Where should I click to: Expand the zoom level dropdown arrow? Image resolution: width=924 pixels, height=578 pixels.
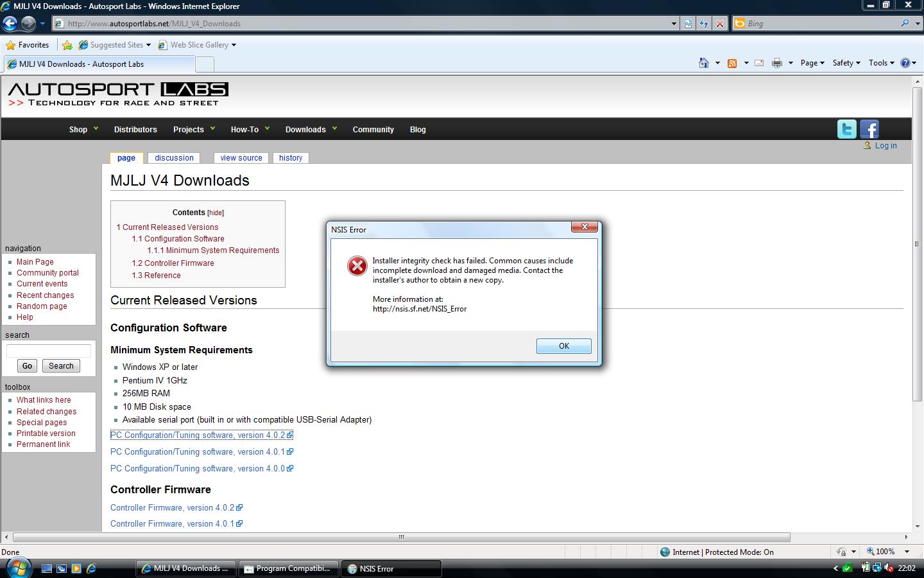pyautogui.click(x=907, y=552)
